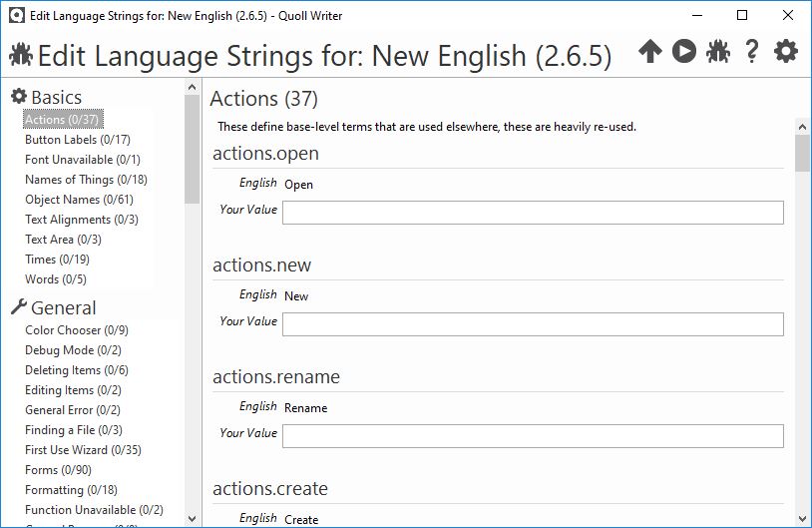This screenshot has width=812, height=528.
Task: Open Debug Mode (0/2) section
Action: pyautogui.click(x=73, y=350)
